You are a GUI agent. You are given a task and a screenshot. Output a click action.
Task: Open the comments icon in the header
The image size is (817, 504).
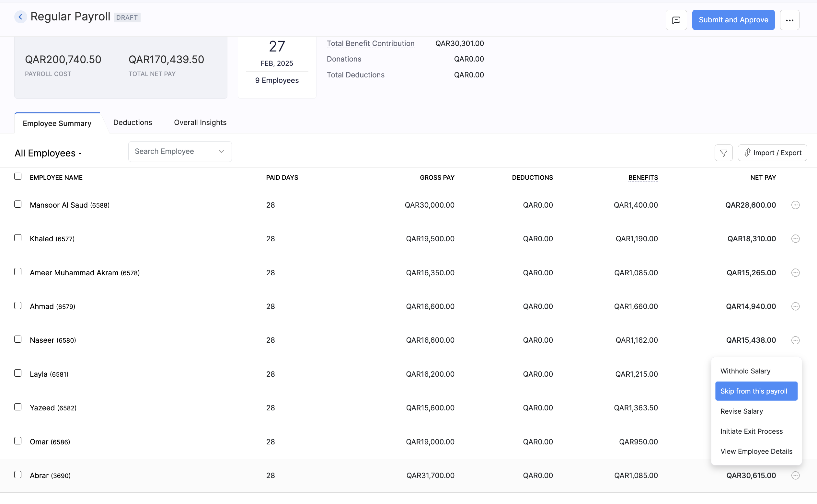[676, 20]
